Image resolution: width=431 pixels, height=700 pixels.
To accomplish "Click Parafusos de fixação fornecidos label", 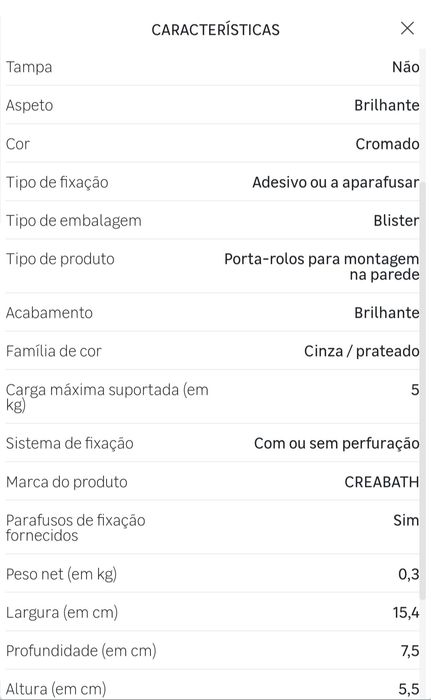I will pos(75,528).
